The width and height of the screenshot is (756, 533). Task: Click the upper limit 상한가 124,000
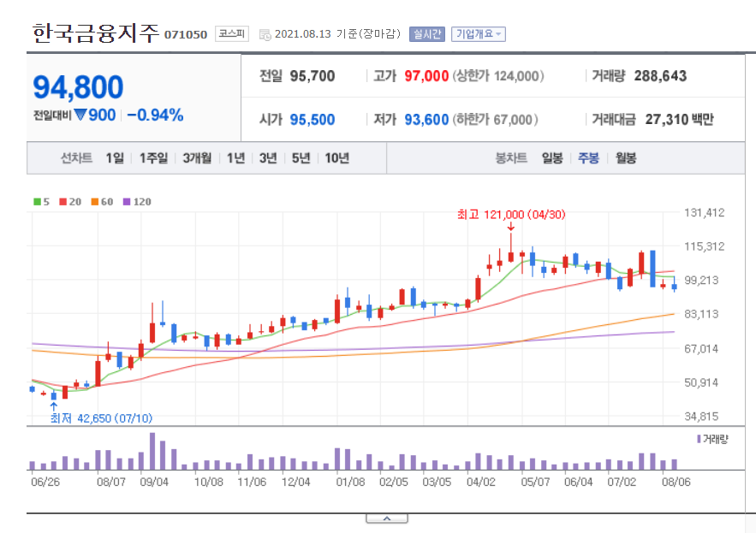pyautogui.click(x=498, y=76)
